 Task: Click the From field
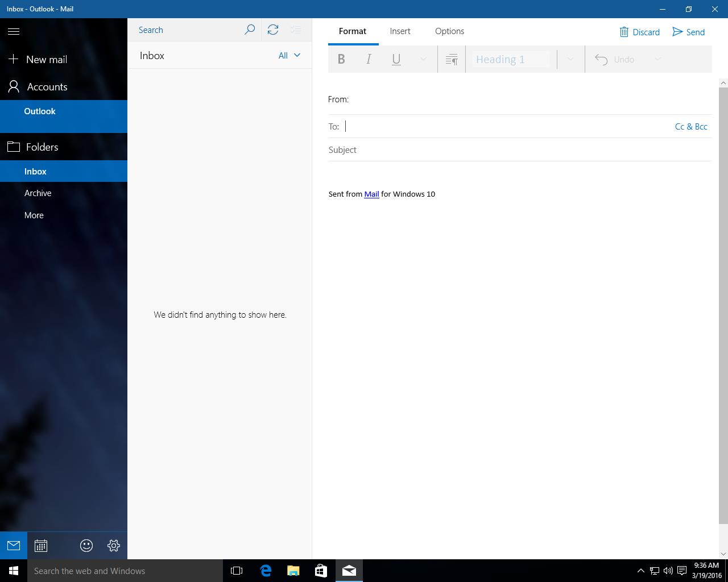520,99
